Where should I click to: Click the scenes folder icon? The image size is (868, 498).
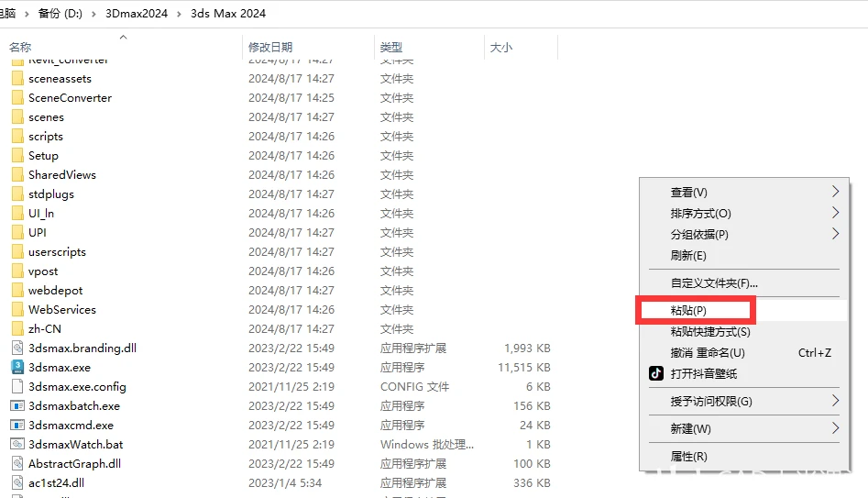pos(17,117)
